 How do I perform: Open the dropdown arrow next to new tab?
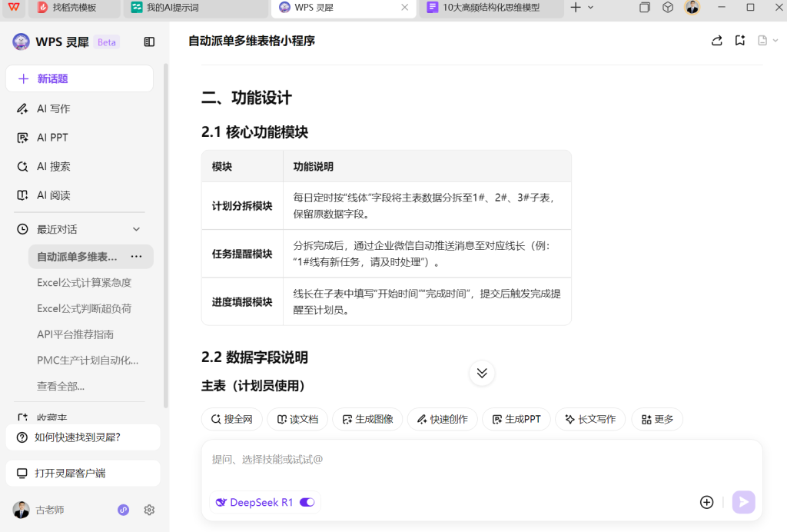(591, 8)
